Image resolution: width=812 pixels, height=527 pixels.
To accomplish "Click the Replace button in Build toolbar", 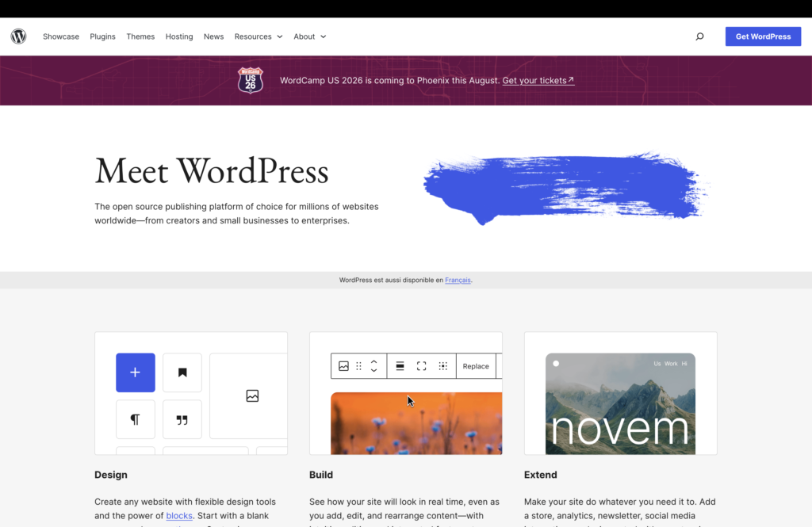I will pos(476,366).
